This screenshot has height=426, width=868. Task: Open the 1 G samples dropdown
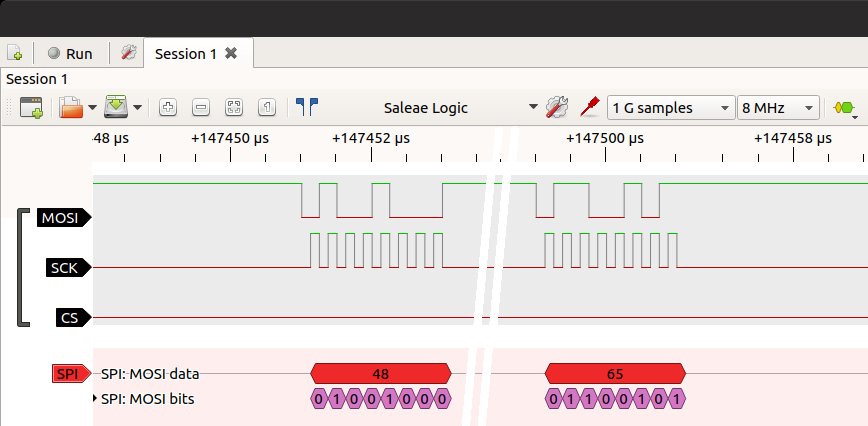670,108
